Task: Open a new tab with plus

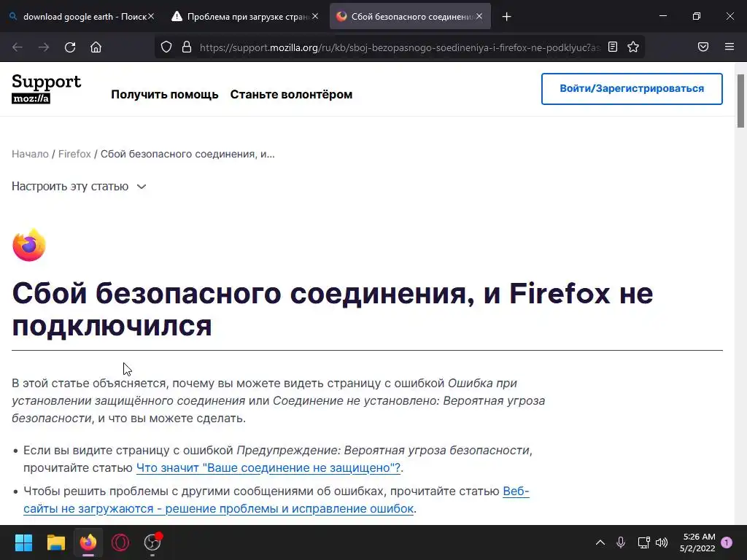Action: [506, 17]
